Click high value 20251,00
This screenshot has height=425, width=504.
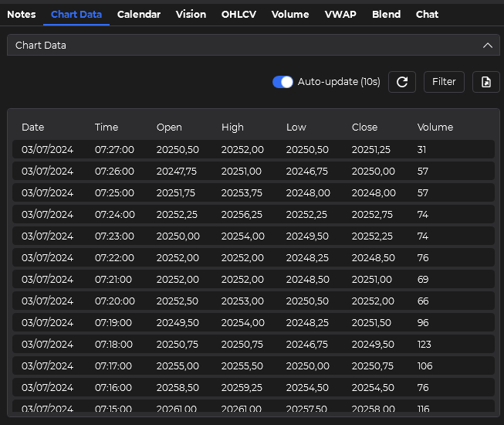[242, 171]
